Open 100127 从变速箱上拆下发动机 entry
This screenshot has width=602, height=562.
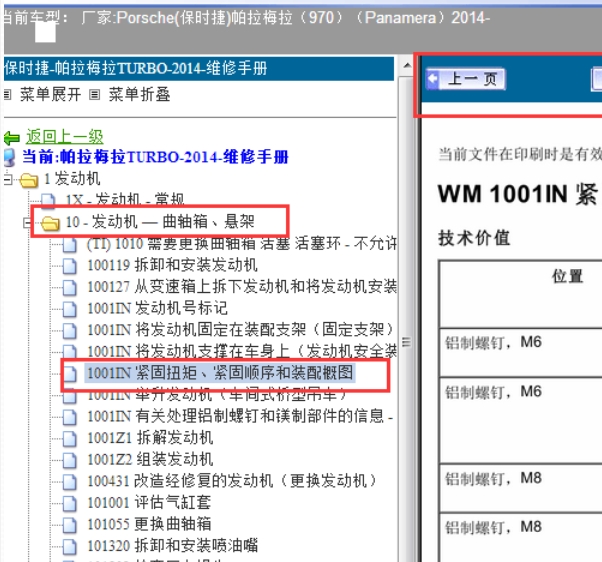point(242,286)
